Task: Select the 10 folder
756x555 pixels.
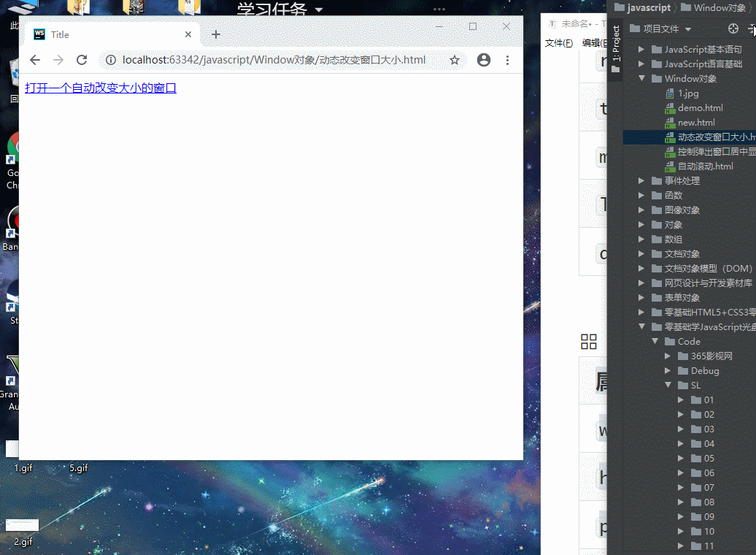Action: [703, 532]
